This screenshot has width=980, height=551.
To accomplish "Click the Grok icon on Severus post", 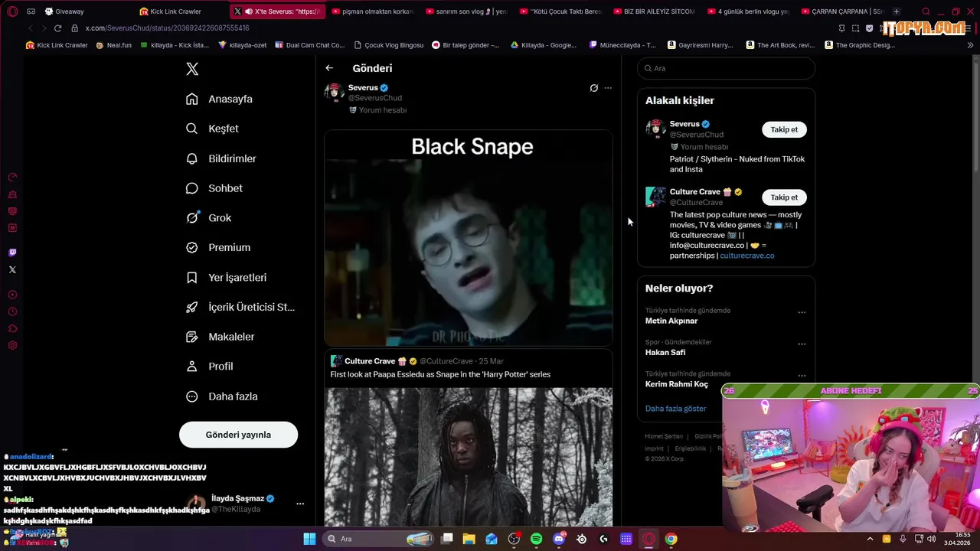I will pyautogui.click(x=593, y=88).
